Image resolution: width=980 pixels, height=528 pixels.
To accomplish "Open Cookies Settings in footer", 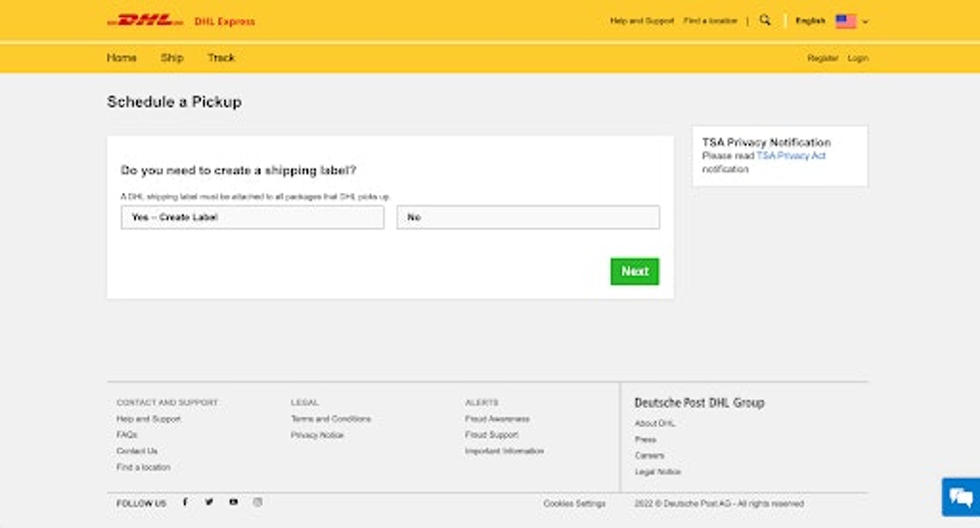I will [x=575, y=504].
